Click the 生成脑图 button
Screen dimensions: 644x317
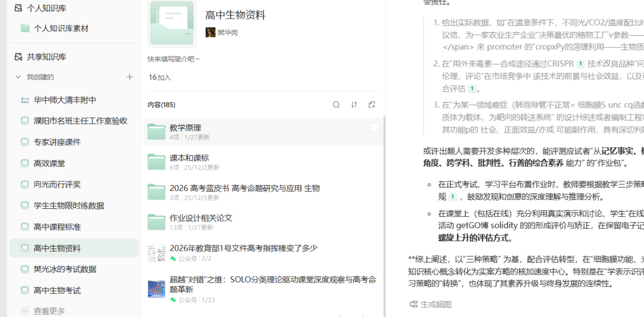pyautogui.click(x=431, y=304)
